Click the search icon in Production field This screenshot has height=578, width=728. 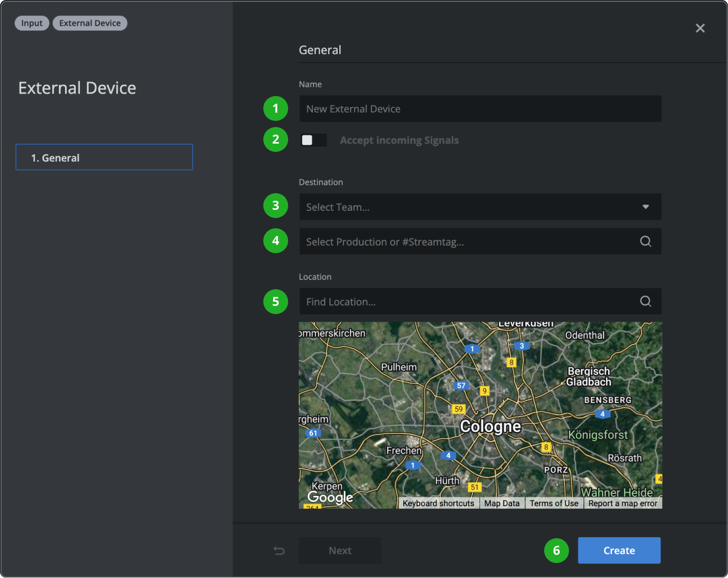coord(645,241)
